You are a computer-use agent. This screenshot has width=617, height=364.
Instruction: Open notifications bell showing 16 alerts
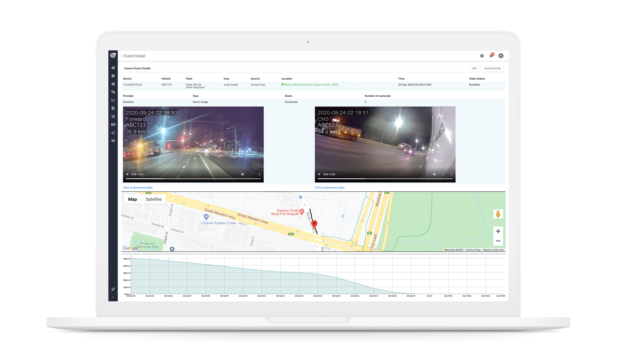point(491,56)
